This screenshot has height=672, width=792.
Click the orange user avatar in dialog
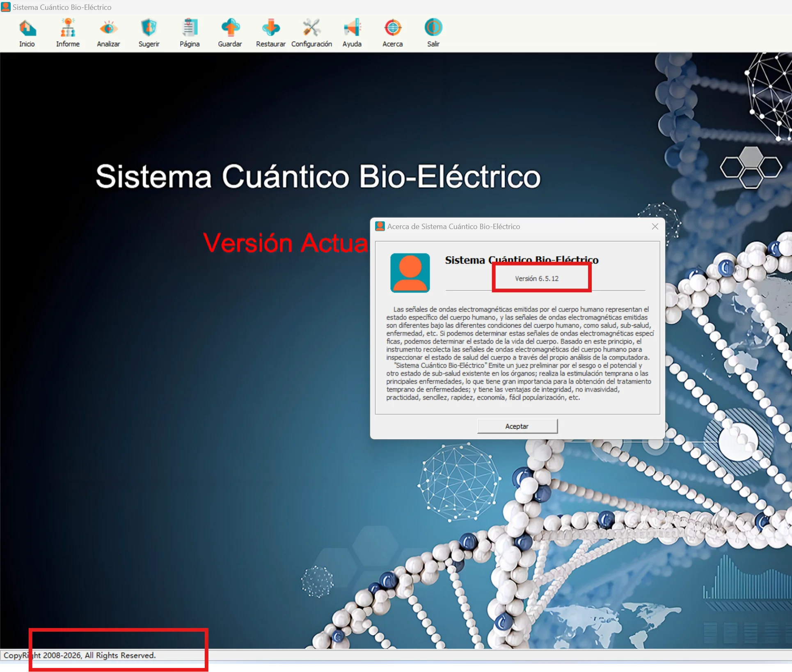pos(410,273)
